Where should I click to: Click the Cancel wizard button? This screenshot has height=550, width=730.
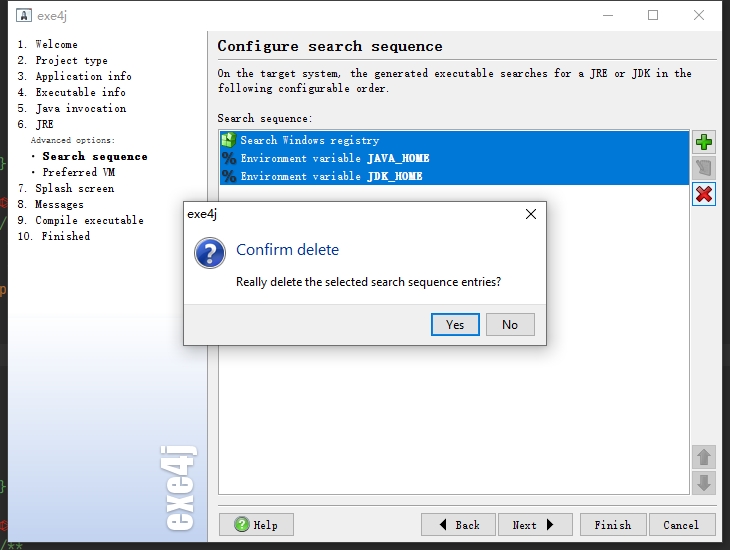click(681, 525)
